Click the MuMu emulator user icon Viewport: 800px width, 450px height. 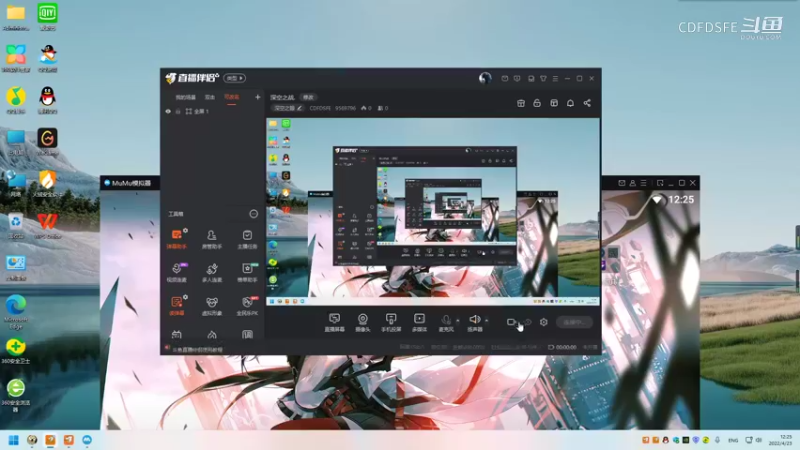[633, 183]
